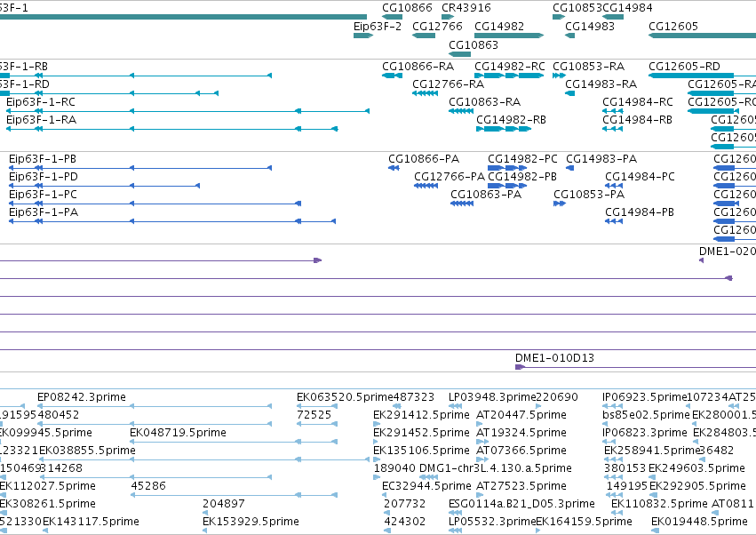The image size is (756, 535).
Task: Open transcript CG12605-RD label
Action: (685, 66)
